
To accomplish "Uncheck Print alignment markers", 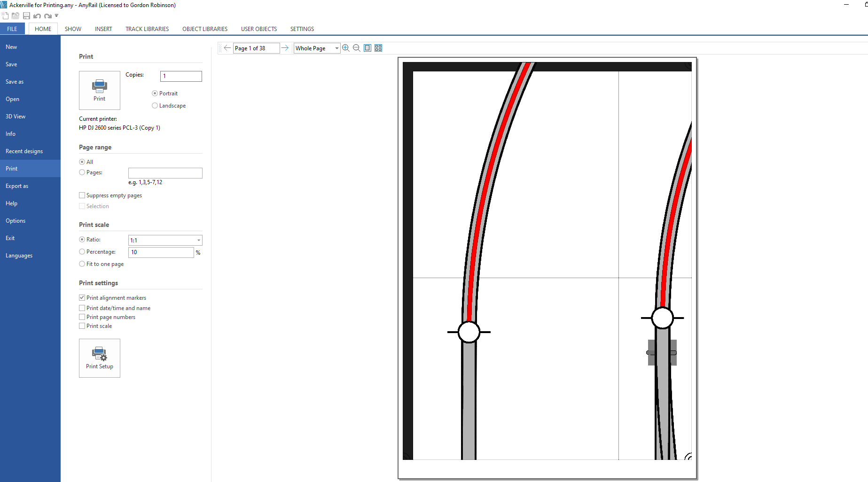I will (x=82, y=298).
